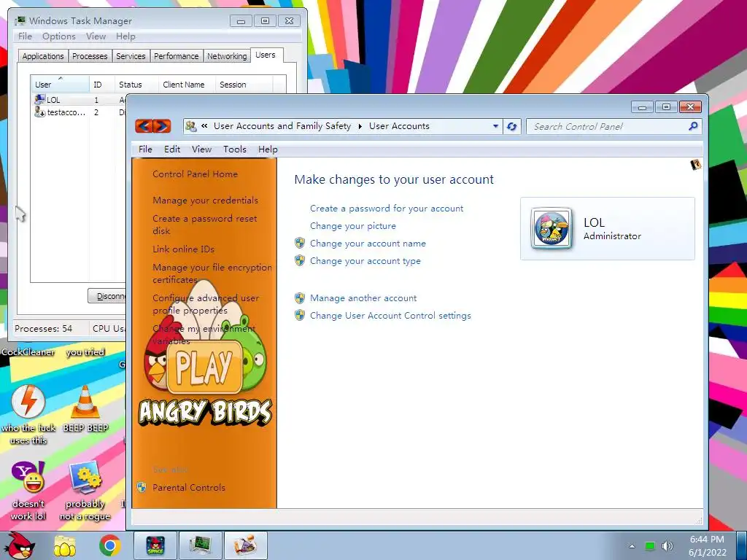This screenshot has height=560, width=747.
Task: Click the shield icon next to Change your account type
Action: click(300, 261)
